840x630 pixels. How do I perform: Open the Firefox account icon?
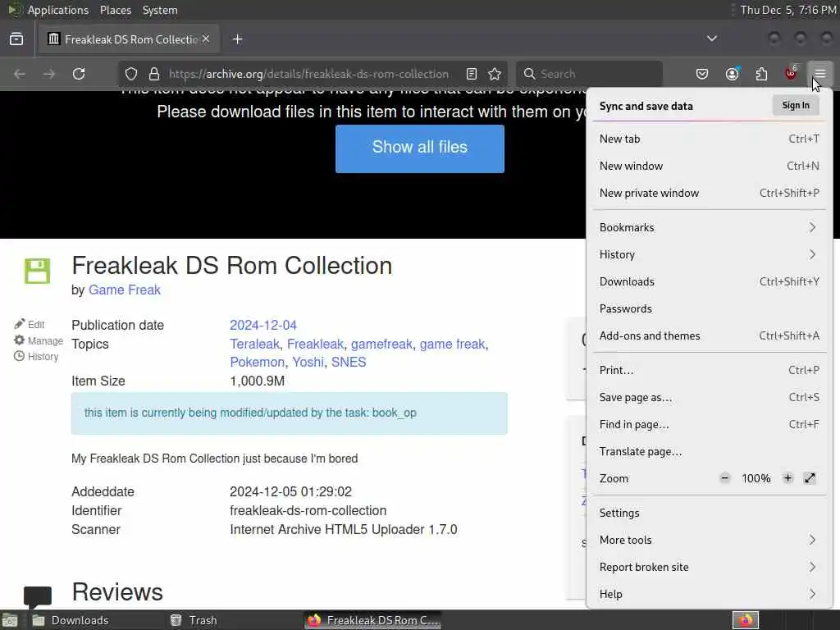coord(733,74)
